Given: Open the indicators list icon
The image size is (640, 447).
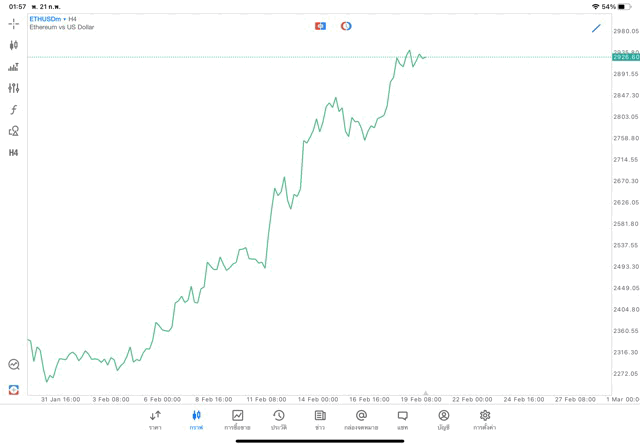Looking at the screenshot, I should (13, 67).
